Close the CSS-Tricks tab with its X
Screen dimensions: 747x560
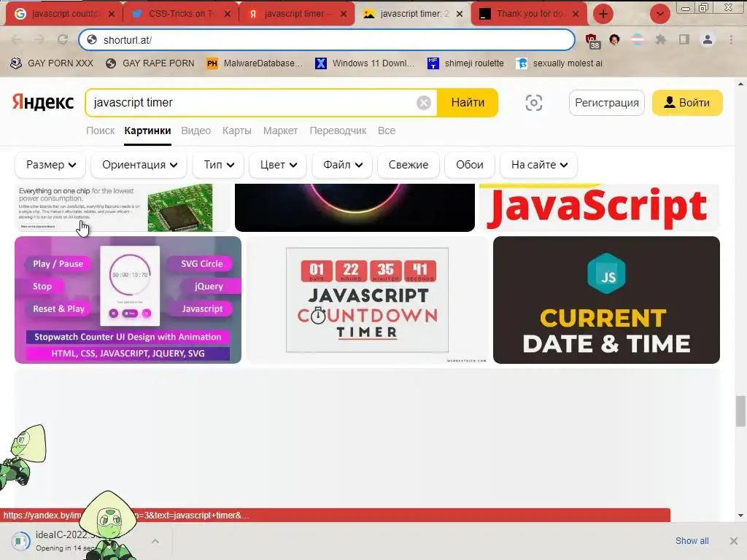[228, 14]
